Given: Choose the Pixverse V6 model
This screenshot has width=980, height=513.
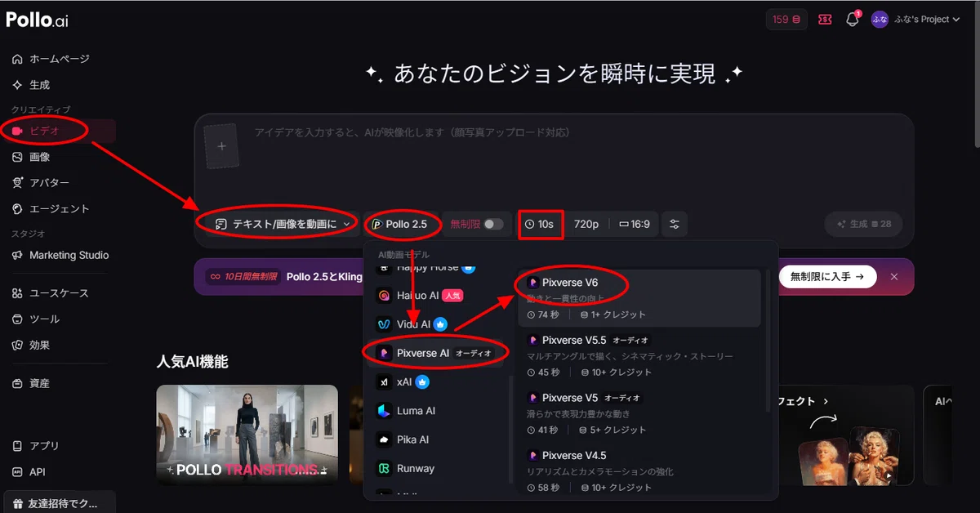Looking at the screenshot, I should pyautogui.click(x=639, y=298).
